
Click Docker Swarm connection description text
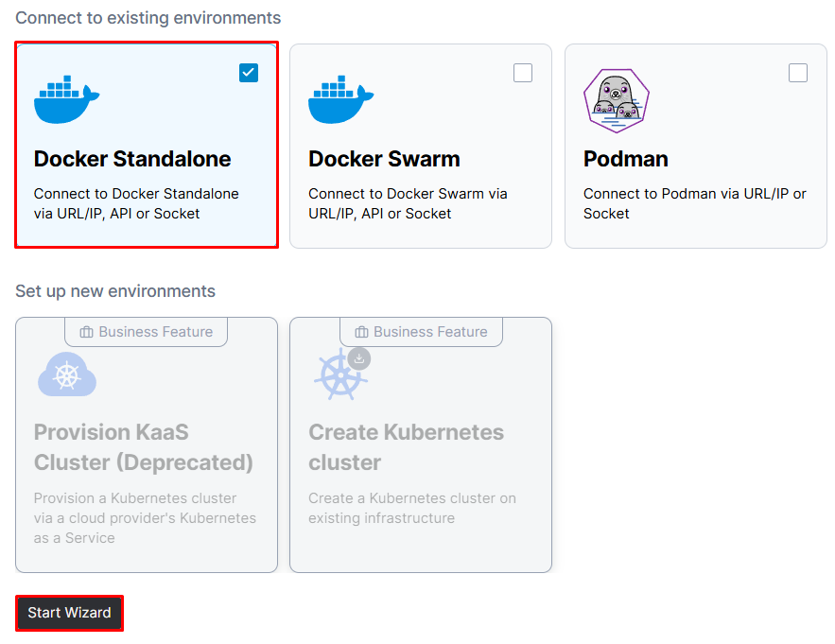coord(408,203)
